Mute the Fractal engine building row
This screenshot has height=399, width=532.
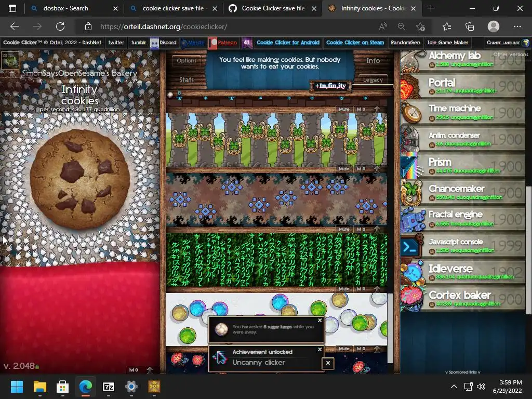pos(344,229)
